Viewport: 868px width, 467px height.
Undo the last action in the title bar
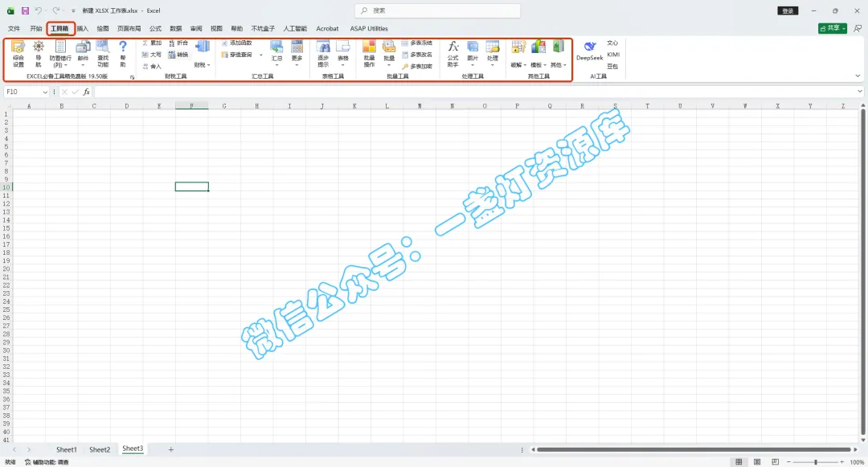click(x=39, y=10)
